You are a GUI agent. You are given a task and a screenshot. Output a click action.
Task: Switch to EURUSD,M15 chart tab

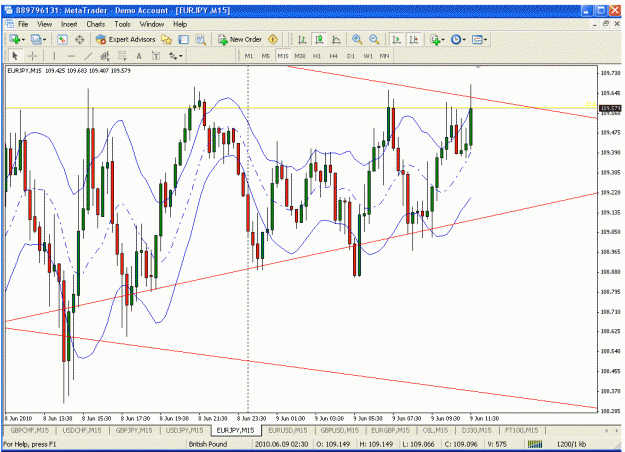(288, 430)
